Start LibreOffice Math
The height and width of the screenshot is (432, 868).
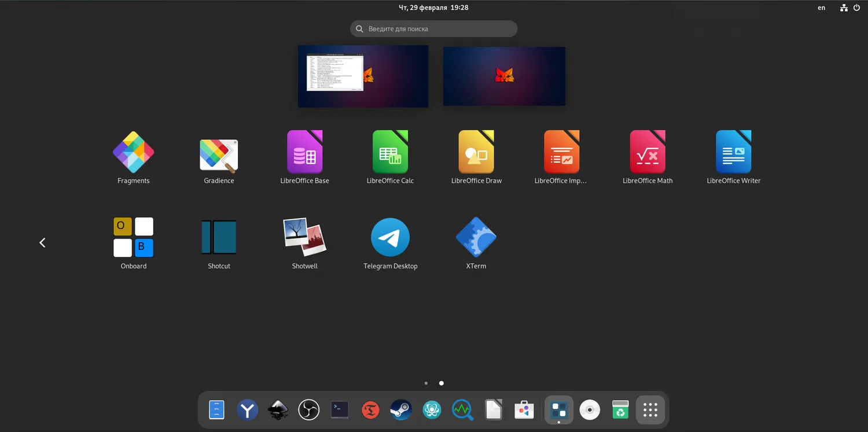648,152
